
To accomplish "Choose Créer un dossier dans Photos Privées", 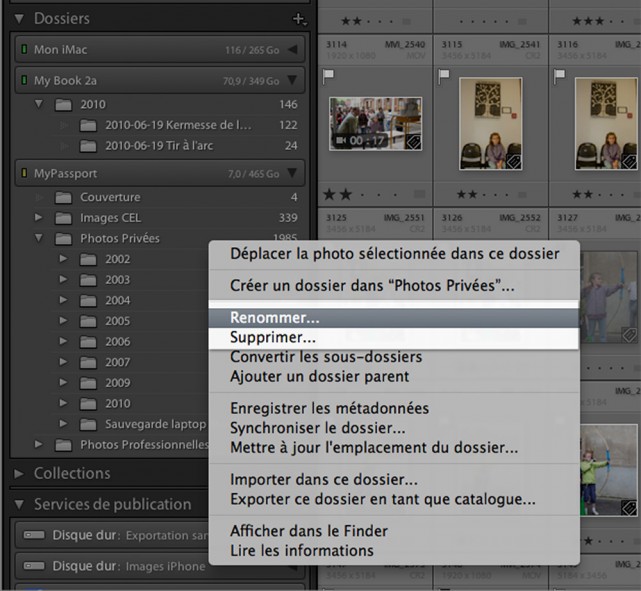I will click(394, 286).
